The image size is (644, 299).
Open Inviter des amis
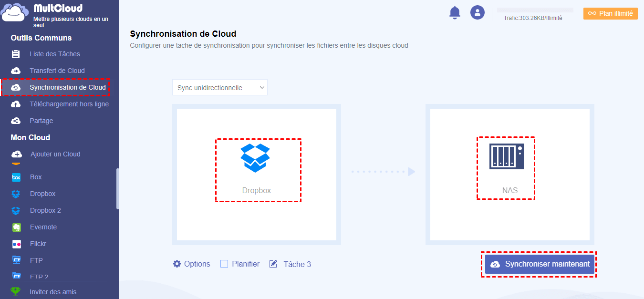(x=53, y=292)
